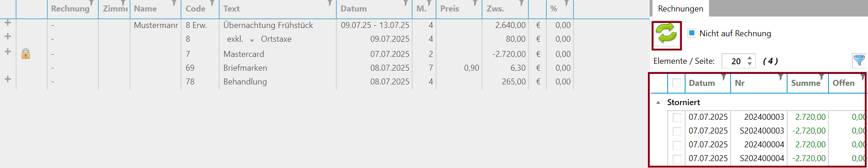This screenshot has height=168, width=868.
Task: Increase Elemente / Seite stepper value
Action: point(749,58)
